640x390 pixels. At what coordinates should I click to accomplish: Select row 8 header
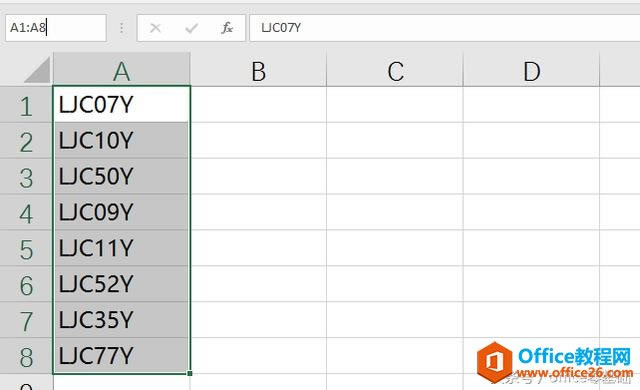pyautogui.click(x=26, y=356)
